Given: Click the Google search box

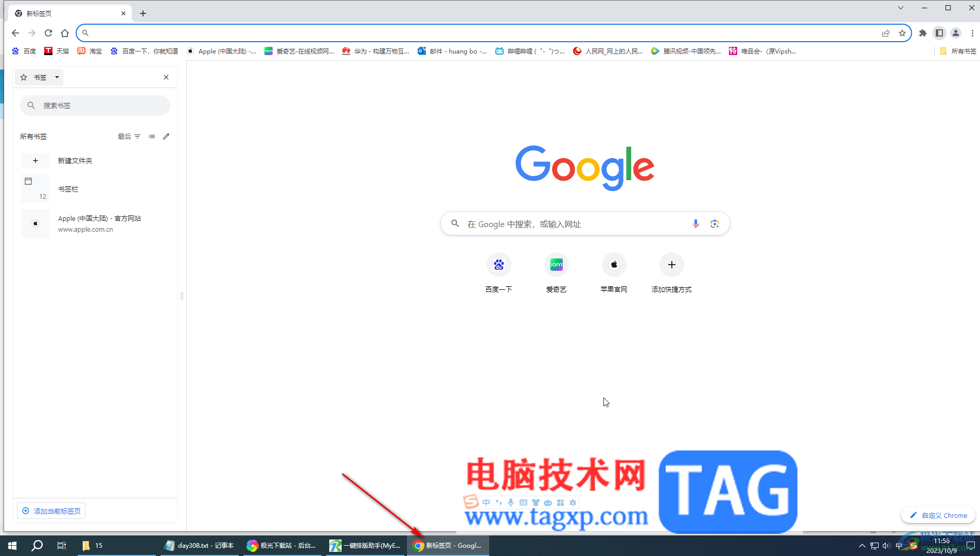Looking at the screenshot, I should click(x=585, y=224).
